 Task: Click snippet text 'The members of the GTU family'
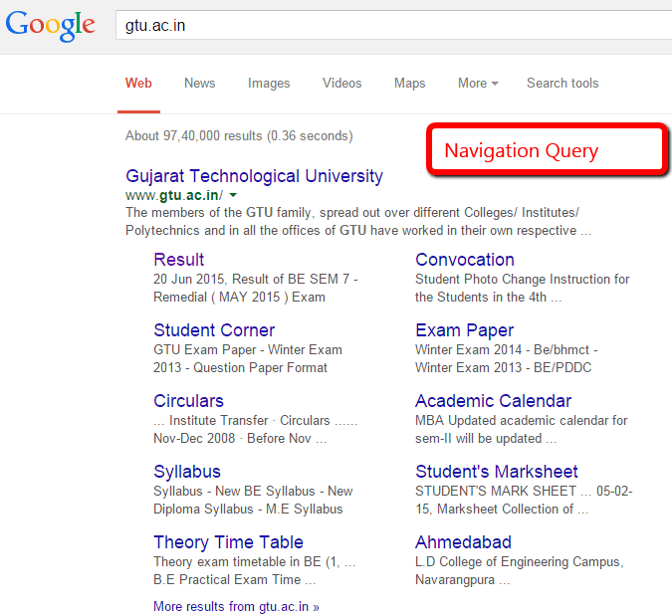(218, 213)
